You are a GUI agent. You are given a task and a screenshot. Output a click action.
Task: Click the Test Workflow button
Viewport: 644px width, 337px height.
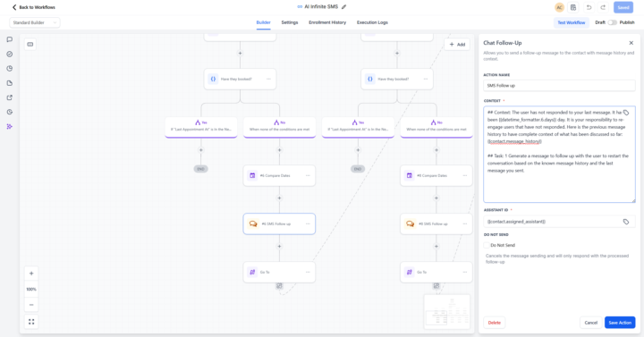[x=572, y=22]
